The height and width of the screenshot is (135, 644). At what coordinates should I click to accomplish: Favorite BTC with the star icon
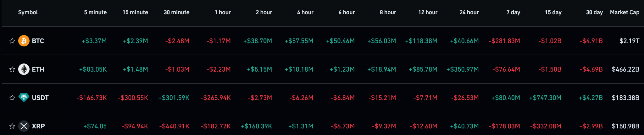click(12, 41)
